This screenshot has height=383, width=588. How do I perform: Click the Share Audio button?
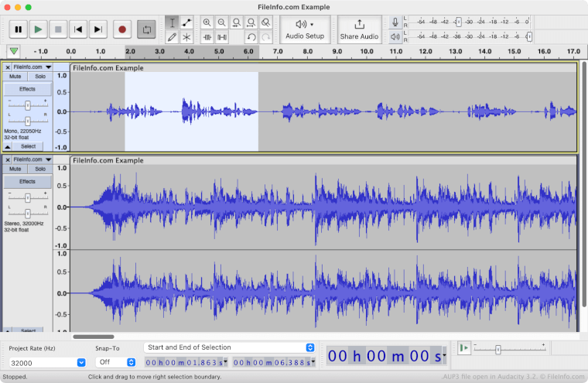pos(359,29)
